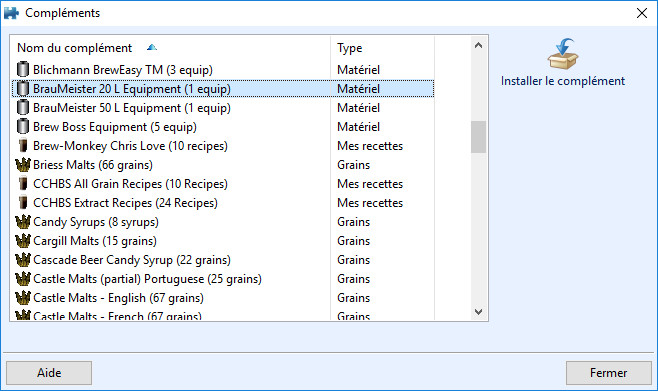
Task: Select Brew Boss Equipment (5 equip)
Action: (115, 127)
